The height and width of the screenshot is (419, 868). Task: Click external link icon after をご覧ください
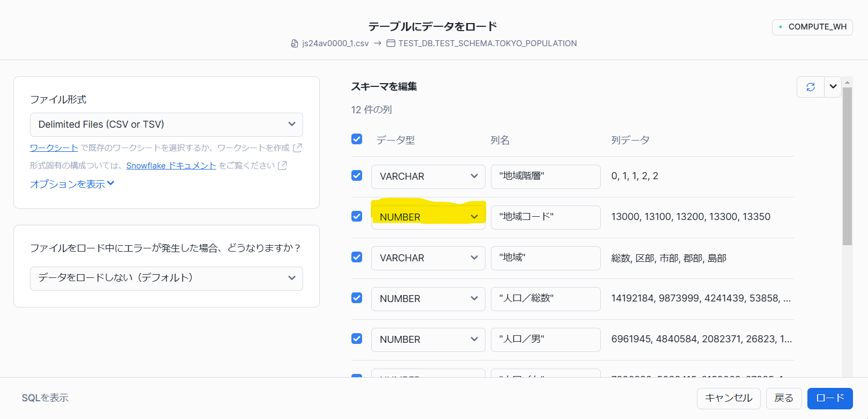tap(282, 165)
